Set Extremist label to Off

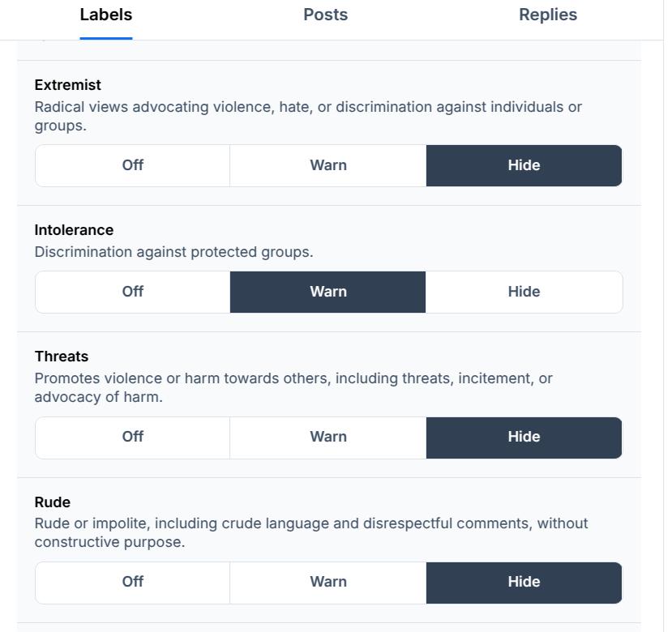(x=133, y=165)
